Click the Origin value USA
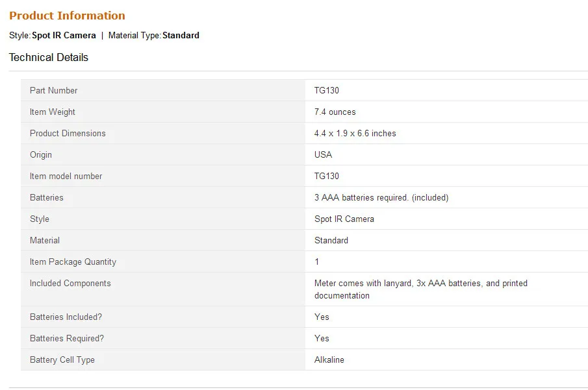Image resolution: width=588 pixels, height=390 pixels. point(324,154)
